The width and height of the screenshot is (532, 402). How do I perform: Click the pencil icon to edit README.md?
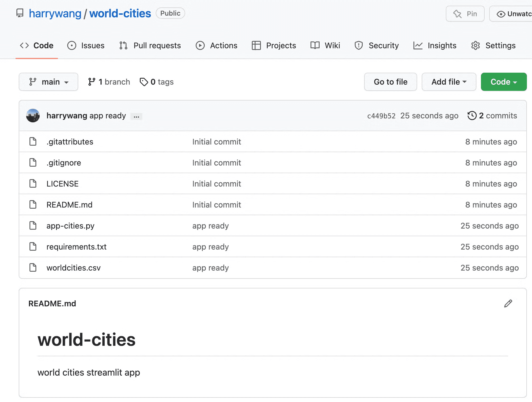[508, 303]
